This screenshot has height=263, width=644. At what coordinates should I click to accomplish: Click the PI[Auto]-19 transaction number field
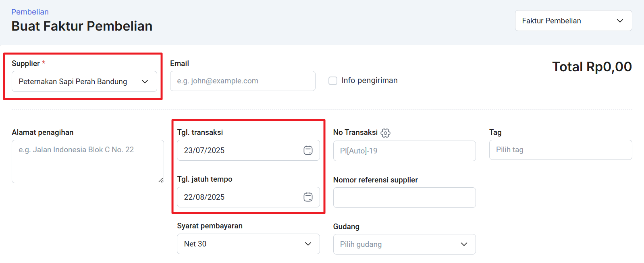pyautogui.click(x=404, y=151)
